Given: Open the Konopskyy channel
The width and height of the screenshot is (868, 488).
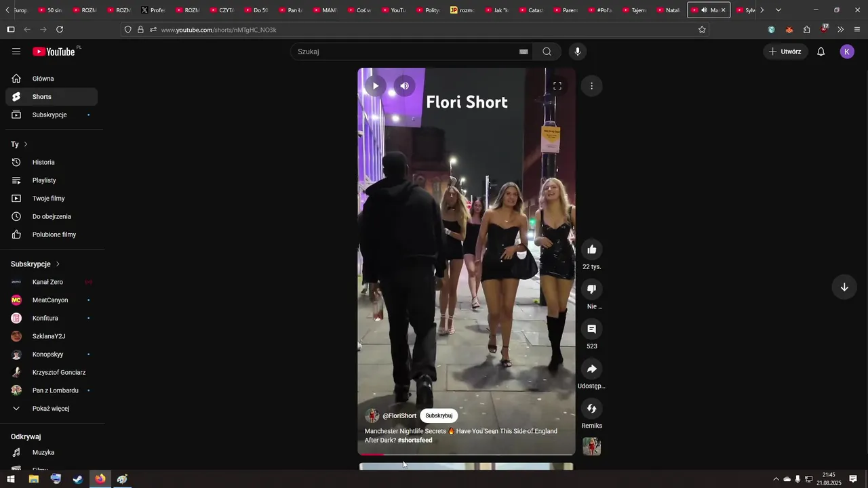Looking at the screenshot, I should [x=52, y=354].
